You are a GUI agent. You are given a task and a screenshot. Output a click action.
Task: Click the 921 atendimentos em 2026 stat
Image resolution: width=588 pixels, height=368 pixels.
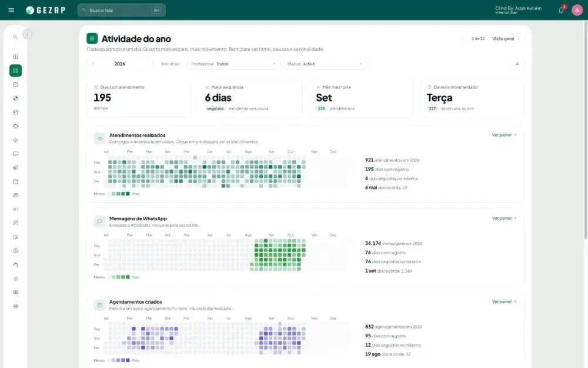392,160
